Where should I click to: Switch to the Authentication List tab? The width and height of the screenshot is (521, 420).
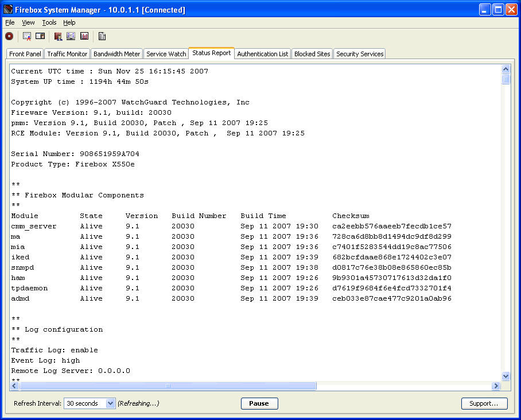[262, 54]
